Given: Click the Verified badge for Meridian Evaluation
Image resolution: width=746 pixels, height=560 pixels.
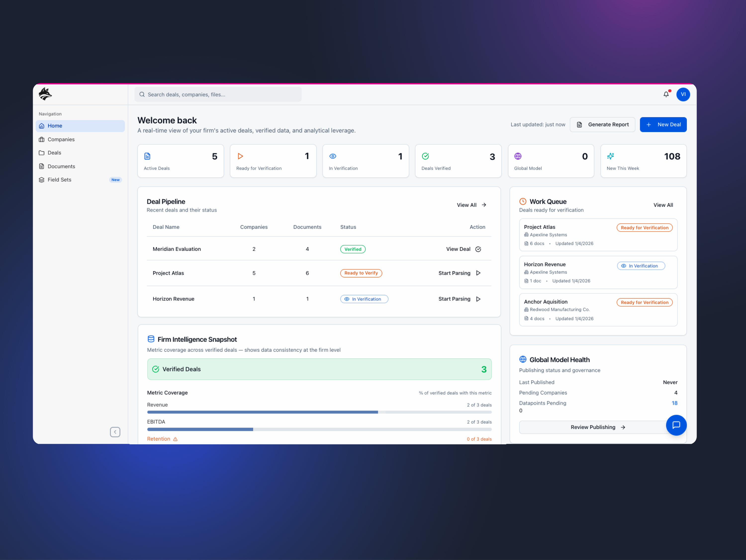Looking at the screenshot, I should tap(353, 249).
